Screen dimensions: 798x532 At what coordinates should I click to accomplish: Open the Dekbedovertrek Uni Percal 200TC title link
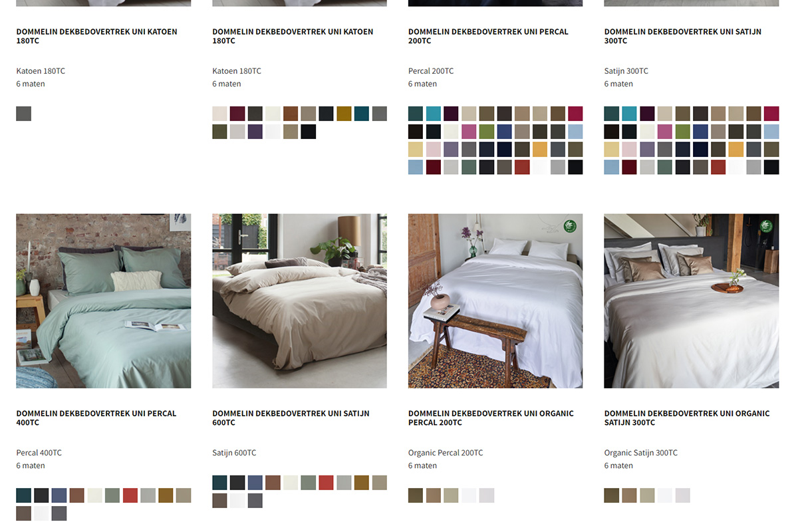coord(488,36)
